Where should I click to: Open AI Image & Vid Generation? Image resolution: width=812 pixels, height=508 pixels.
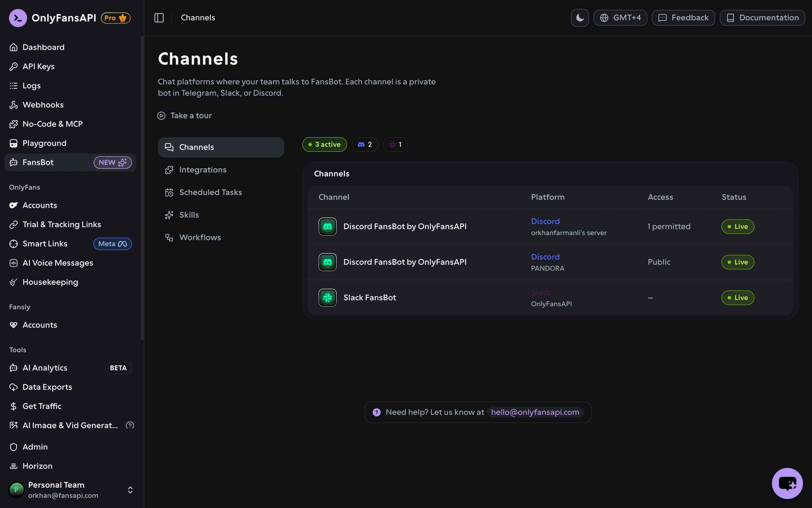point(70,425)
